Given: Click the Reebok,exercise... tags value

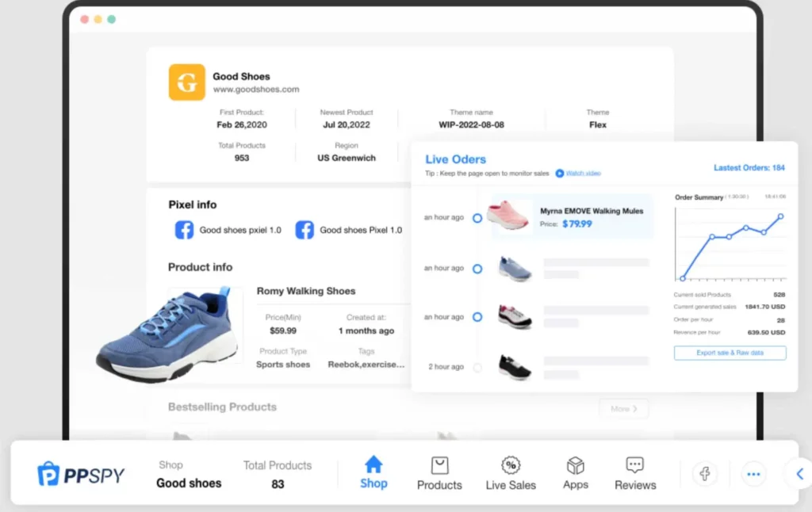Looking at the screenshot, I should pyautogui.click(x=366, y=365).
